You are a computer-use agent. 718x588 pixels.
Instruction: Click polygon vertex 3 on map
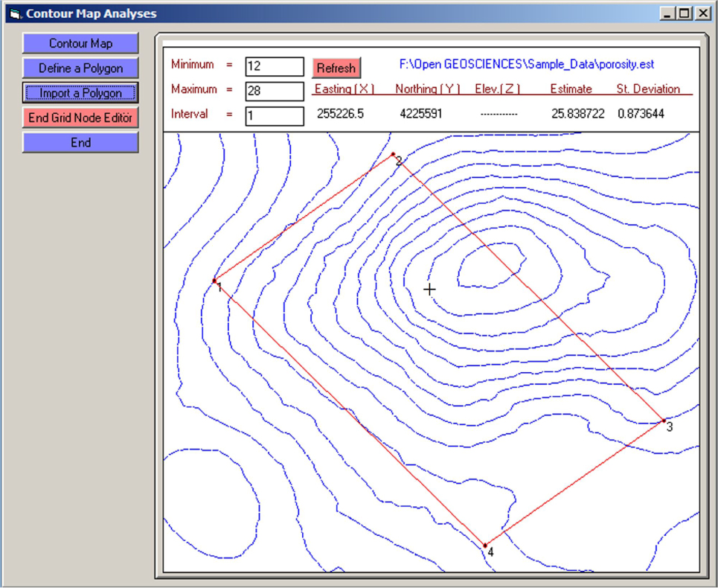[x=664, y=421]
